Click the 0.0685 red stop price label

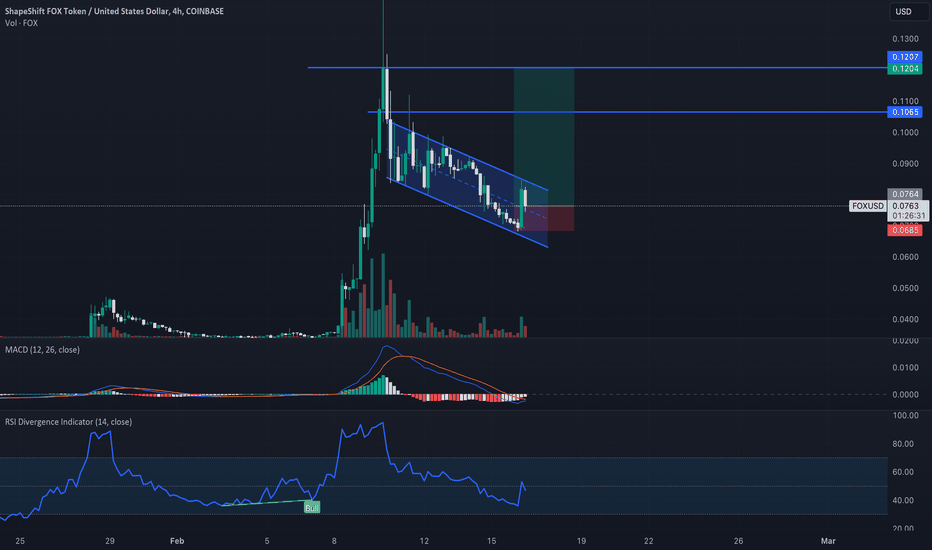point(905,230)
